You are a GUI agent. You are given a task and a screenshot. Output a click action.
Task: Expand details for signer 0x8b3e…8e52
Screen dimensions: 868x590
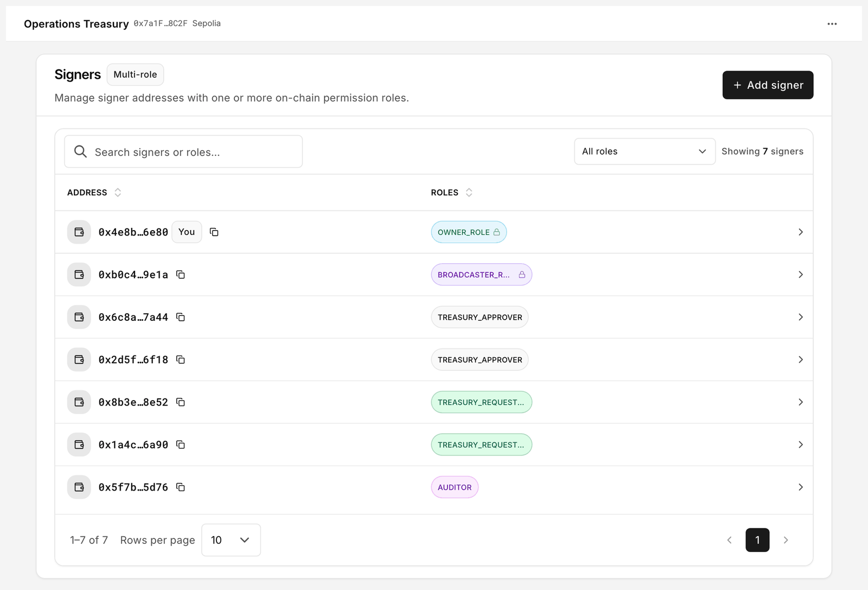[801, 402]
